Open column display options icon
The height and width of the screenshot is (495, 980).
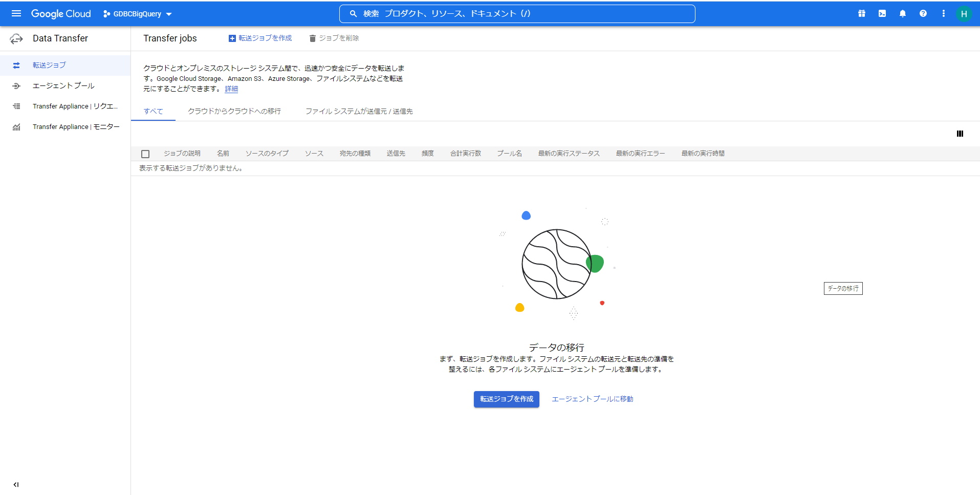(960, 134)
